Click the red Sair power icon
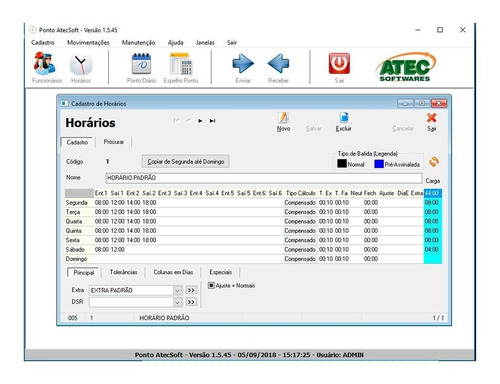The width and height of the screenshot is (500, 384). [x=339, y=63]
